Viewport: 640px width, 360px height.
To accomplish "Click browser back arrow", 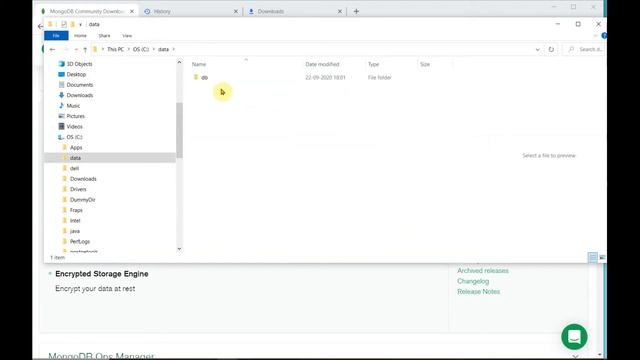I will 40,27.
